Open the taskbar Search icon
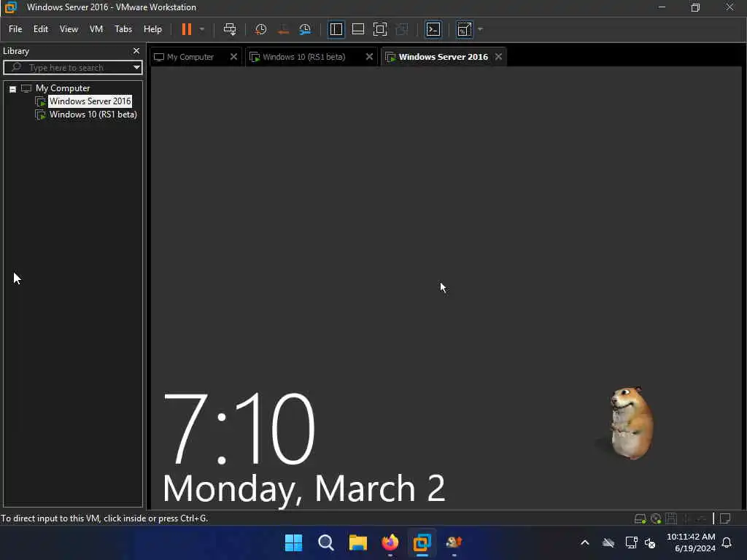 [326, 542]
